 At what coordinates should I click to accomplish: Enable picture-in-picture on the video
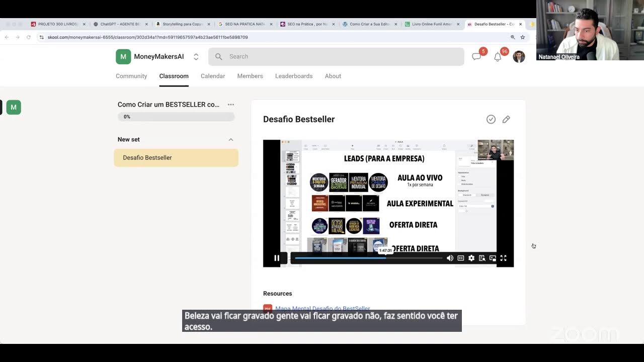click(493, 258)
